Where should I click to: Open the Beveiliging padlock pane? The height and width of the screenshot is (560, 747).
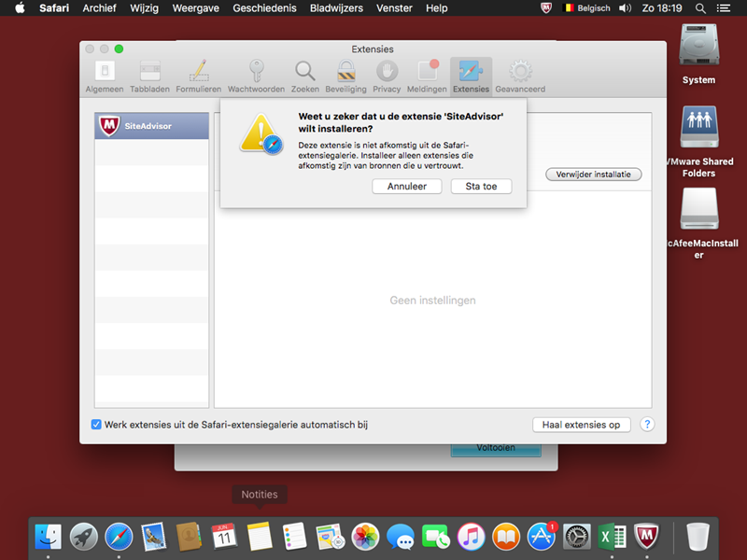tap(345, 77)
